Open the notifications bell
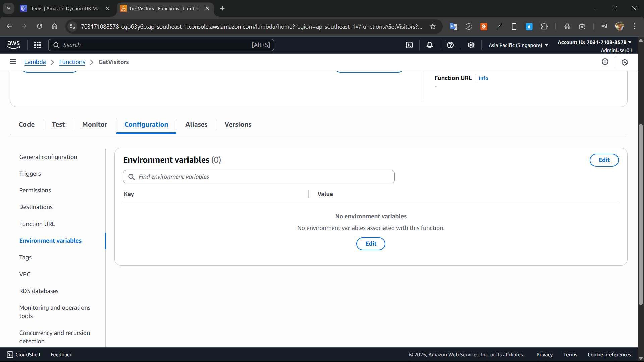The width and height of the screenshot is (644, 362). point(430,45)
